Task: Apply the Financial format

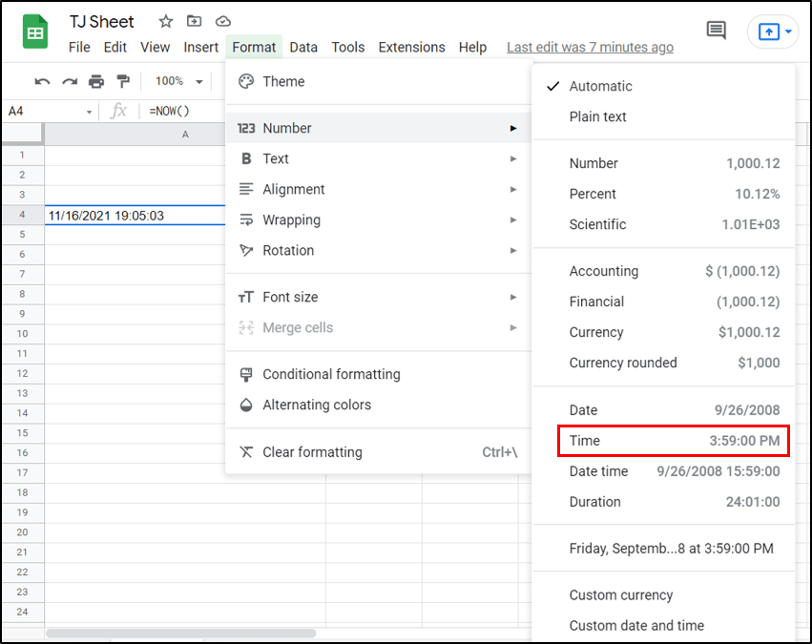Action: click(663, 301)
